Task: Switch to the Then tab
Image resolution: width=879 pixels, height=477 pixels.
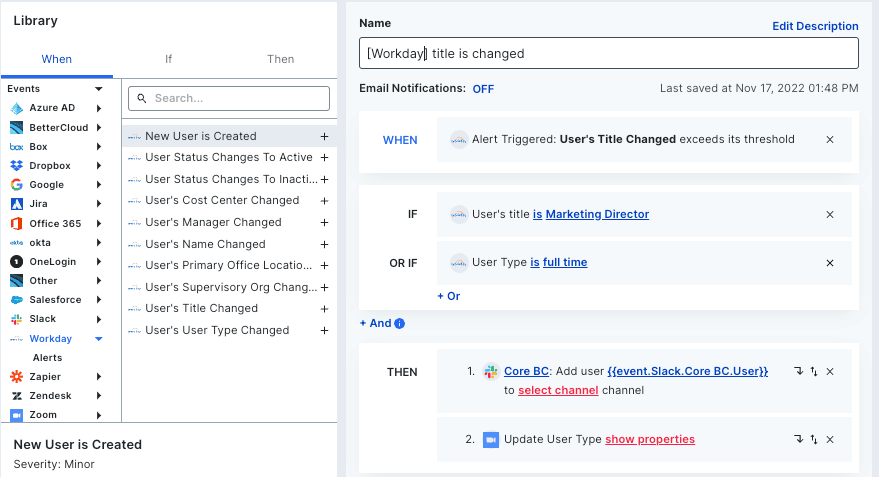Action: point(280,59)
